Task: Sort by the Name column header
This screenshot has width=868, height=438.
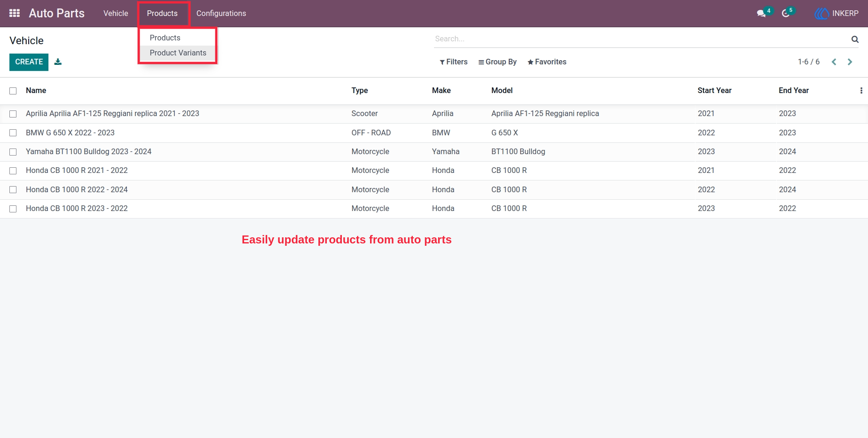Action: coord(36,91)
